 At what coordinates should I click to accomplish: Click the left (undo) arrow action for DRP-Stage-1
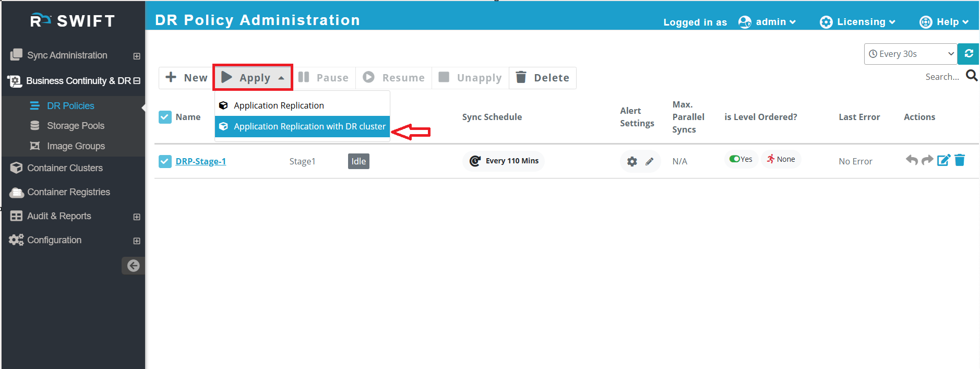(912, 160)
